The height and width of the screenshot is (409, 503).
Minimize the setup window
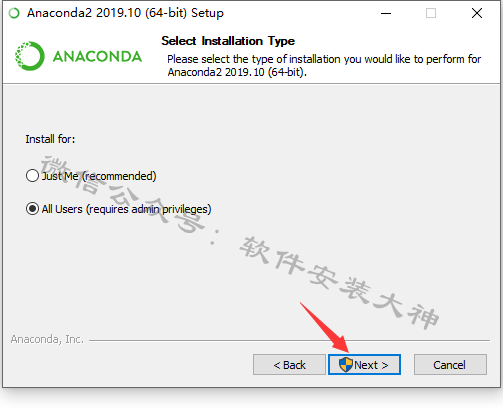386,13
